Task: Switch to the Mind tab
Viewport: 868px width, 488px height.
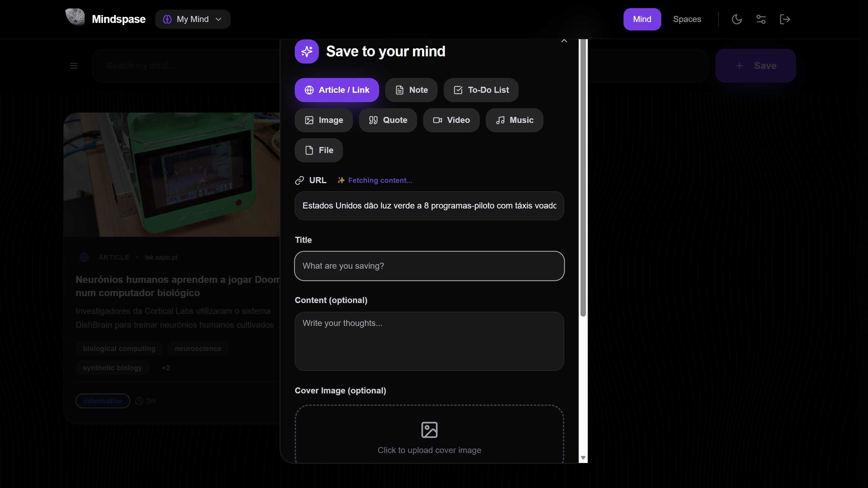Action: (642, 19)
